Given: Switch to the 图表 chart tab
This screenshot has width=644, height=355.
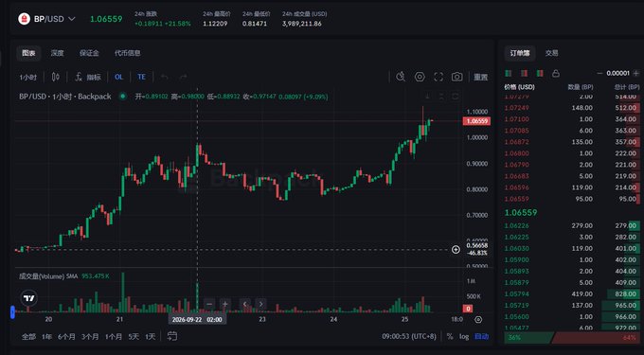Looking at the screenshot, I should [x=28, y=53].
